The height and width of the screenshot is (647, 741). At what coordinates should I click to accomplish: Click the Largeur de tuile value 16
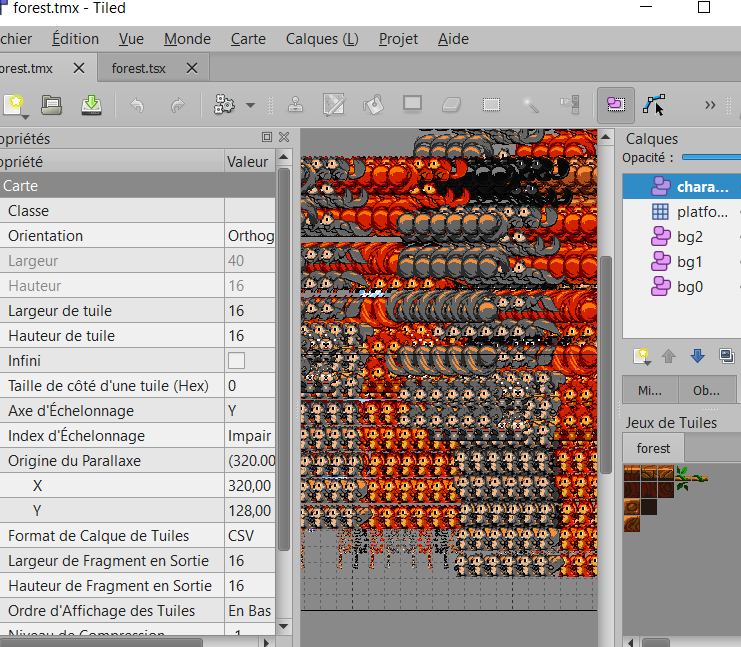click(250, 311)
